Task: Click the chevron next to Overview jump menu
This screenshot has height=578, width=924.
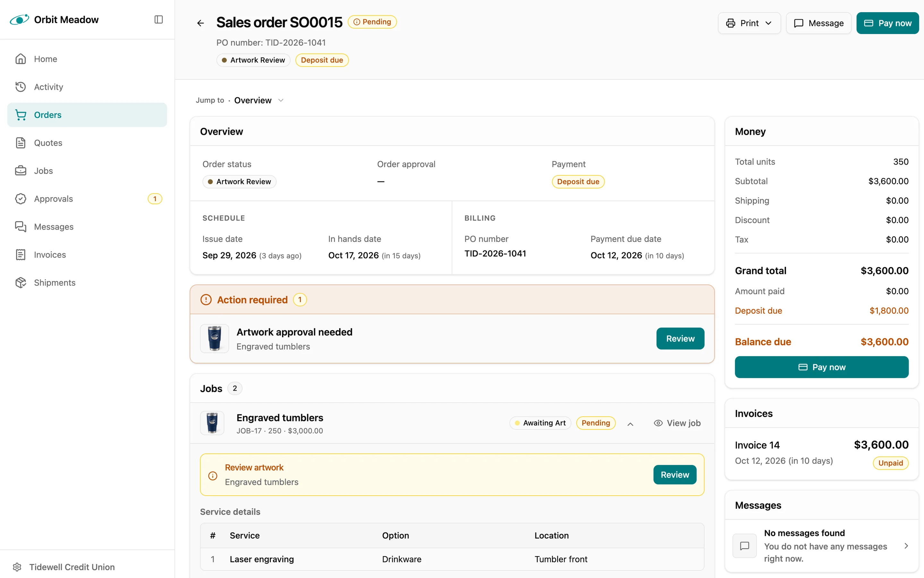Action: [x=281, y=100]
